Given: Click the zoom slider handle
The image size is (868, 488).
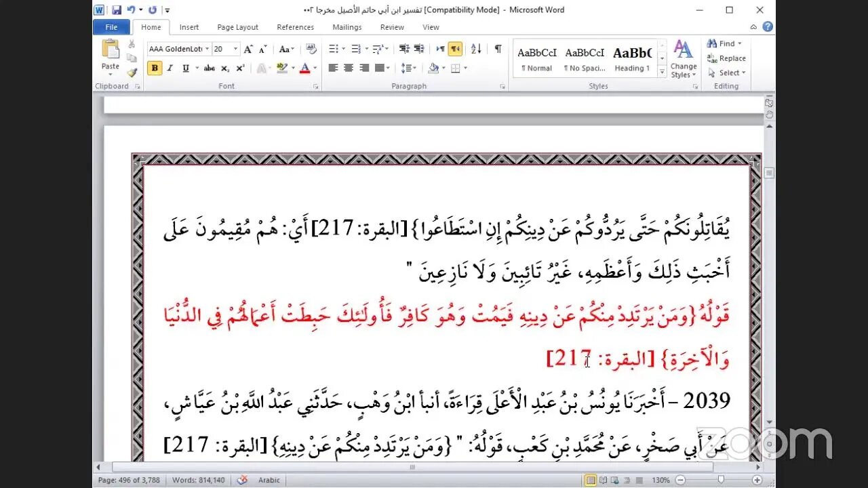Looking at the screenshot, I should pos(721,480).
